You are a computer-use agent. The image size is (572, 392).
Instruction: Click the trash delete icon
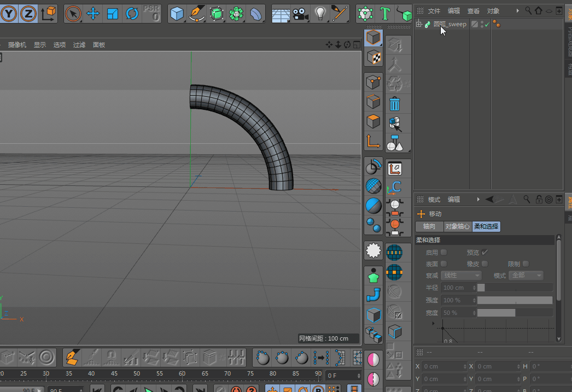tap(394, 104)
